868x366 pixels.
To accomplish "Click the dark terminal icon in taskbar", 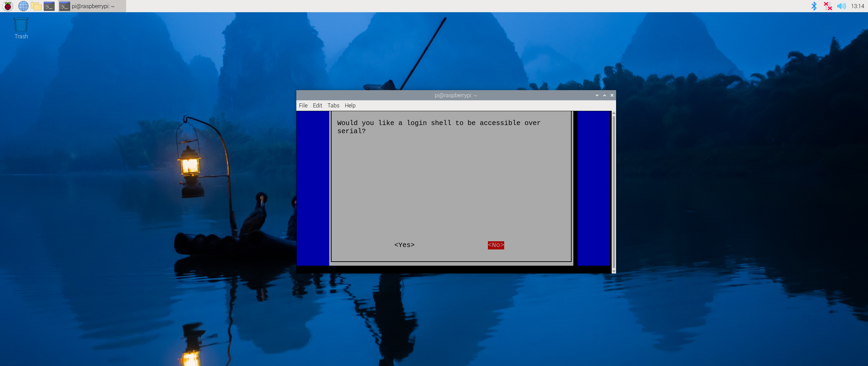I will click(49, 6).
